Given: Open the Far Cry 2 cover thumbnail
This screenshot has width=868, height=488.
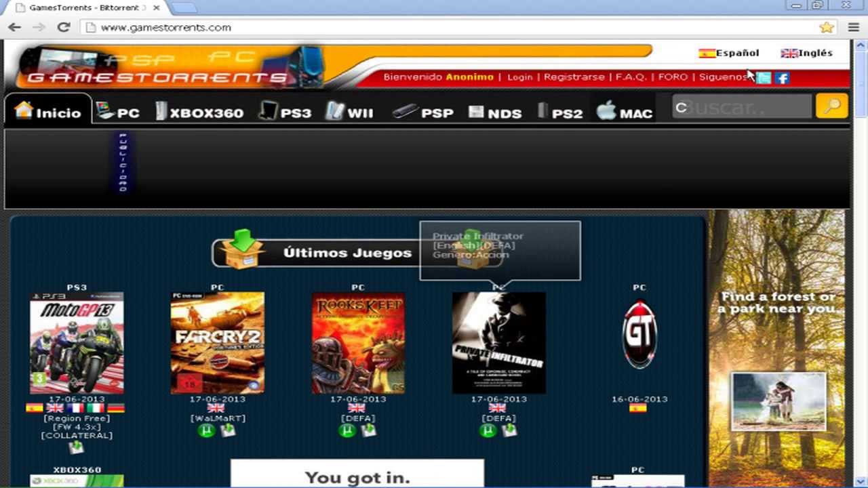Looking at the screenshot, I should click(x=218, y=343).
